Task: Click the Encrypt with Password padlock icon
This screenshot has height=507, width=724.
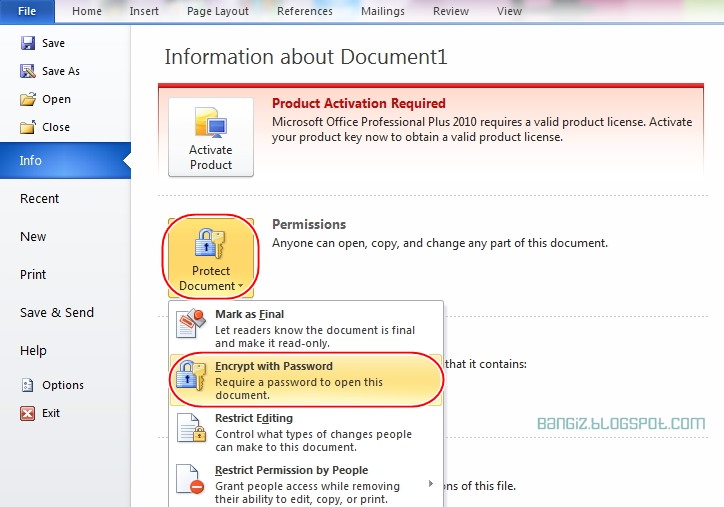Action: pyautogui.click(x=190, y=376)
